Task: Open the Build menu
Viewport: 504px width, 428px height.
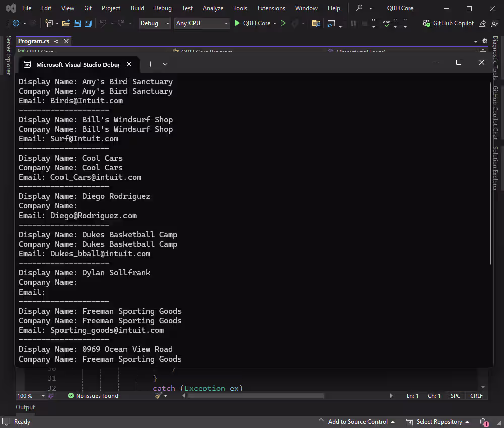Action: coord(137,8)
